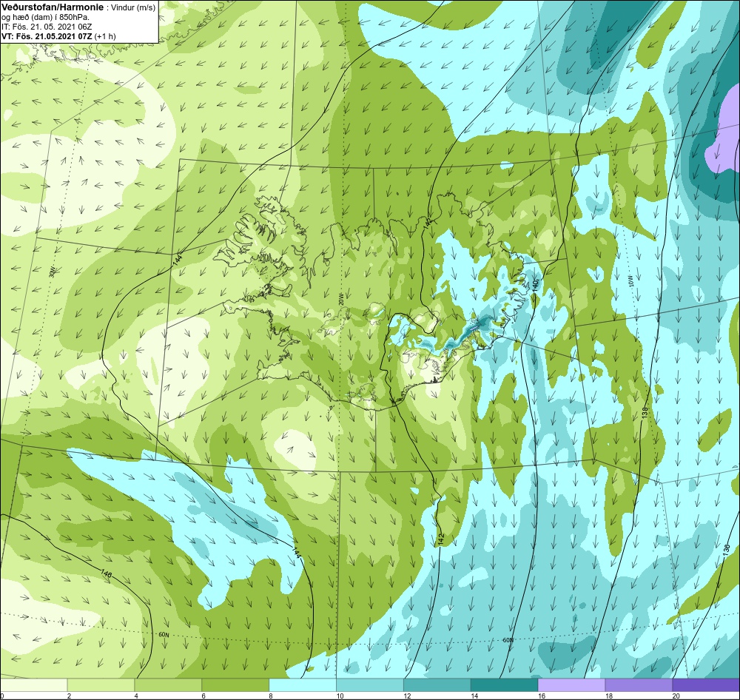This screenshot has width=740, height=700.
Task: Click the legend value '16'
Action: [x=542, y=696]
